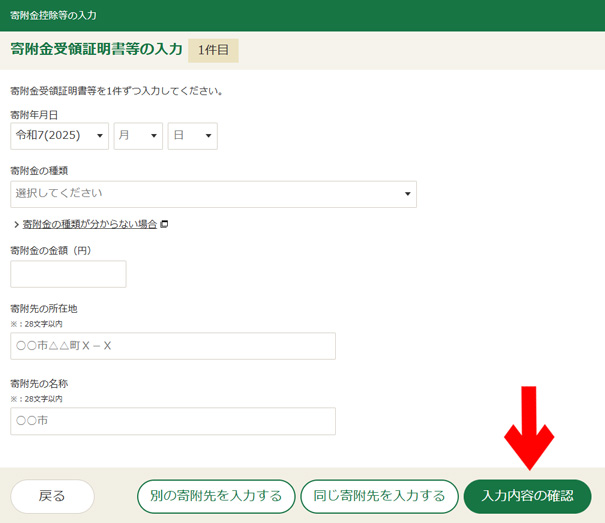
Task: Click the 寄附金受領証明書等の入力 heading
Action: [96, 49]
